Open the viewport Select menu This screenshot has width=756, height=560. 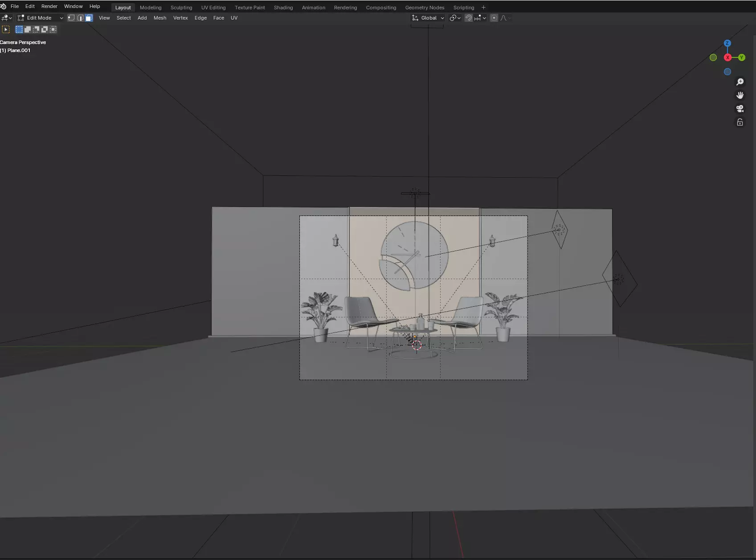(124, 18)
